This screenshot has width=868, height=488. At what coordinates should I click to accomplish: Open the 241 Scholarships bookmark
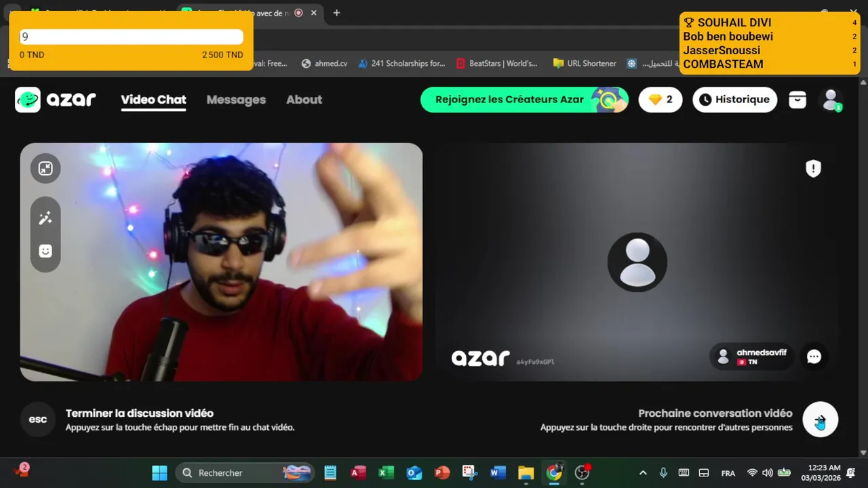tap(401, 63)
